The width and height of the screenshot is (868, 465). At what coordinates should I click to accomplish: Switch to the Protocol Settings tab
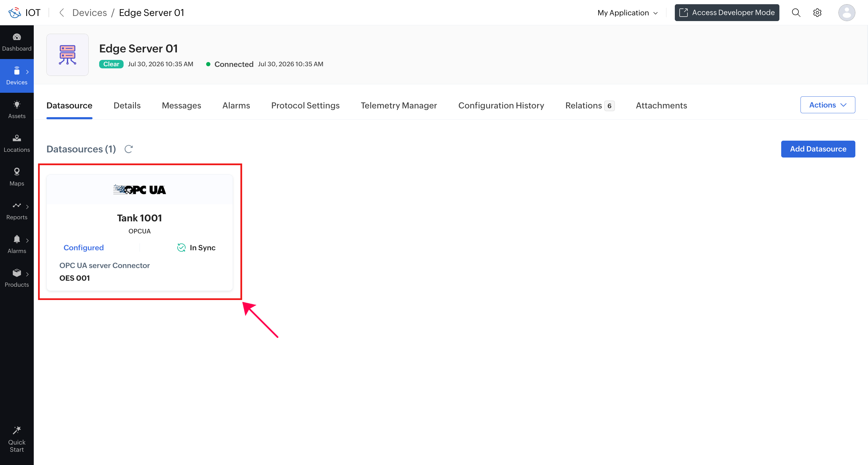pyautogui.click(x=305, y=105)
